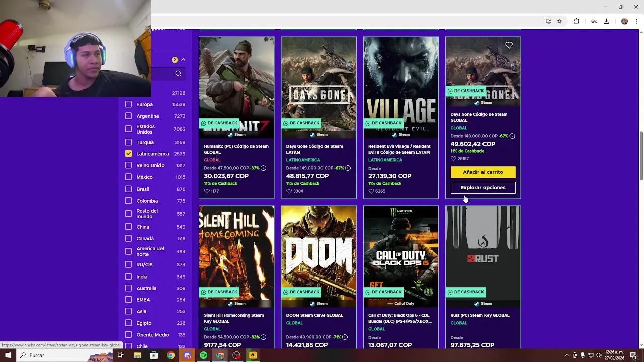644x362 pixels.
Task: Click the info icon beside Days Gone LATAM -67%
Action: (348, 168)
